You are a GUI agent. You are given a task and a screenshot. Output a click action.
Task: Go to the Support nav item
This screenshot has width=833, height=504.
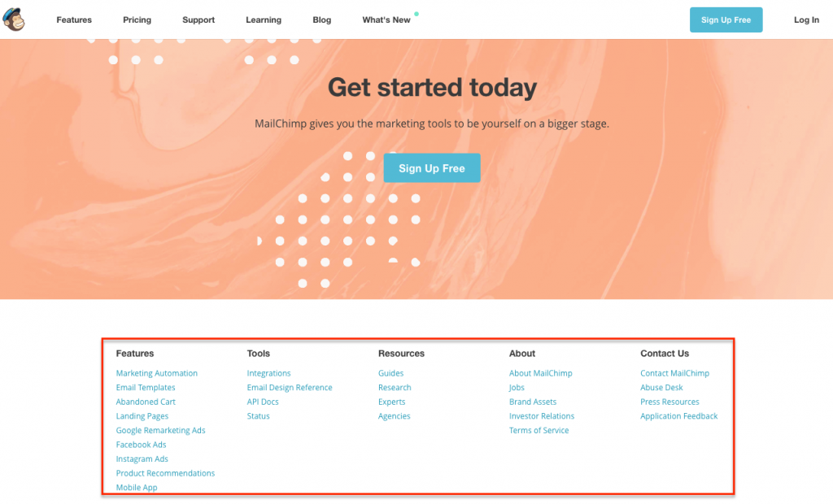click(198, 20)
